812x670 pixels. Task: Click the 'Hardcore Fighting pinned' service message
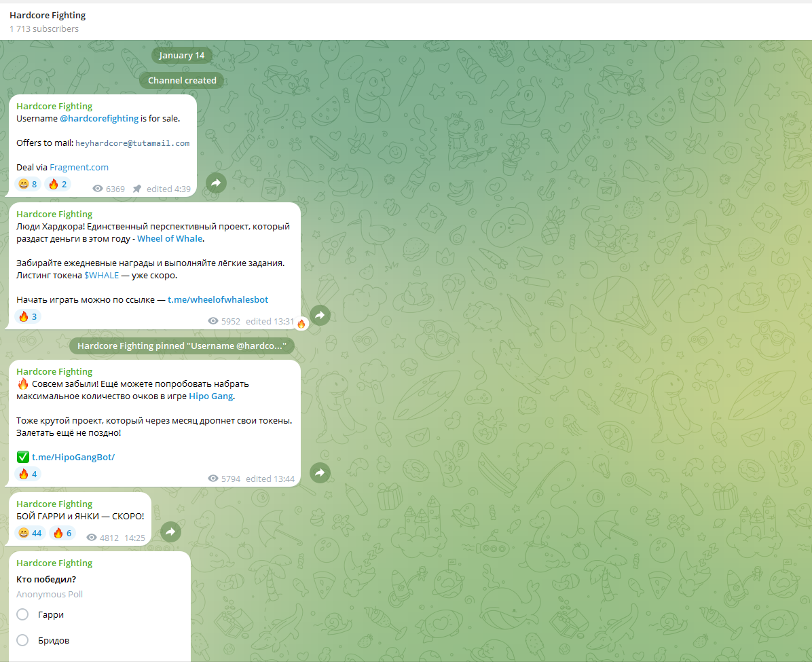point(182,346)
